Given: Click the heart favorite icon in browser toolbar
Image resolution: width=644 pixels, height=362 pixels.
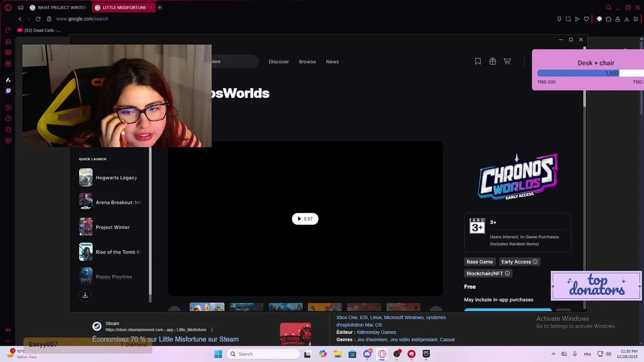Looking at the screenshot, I should tap(586, 19).
